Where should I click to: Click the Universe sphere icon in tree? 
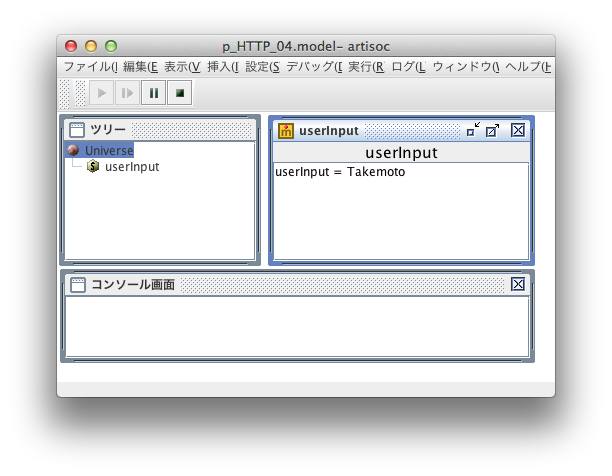click(73, 150)
